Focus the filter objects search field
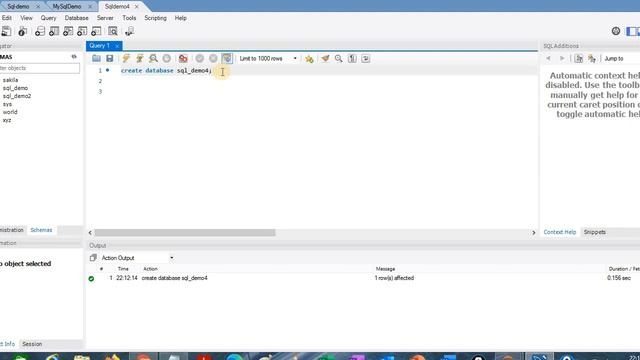This screenshot has width=640, height=360. 40,68
